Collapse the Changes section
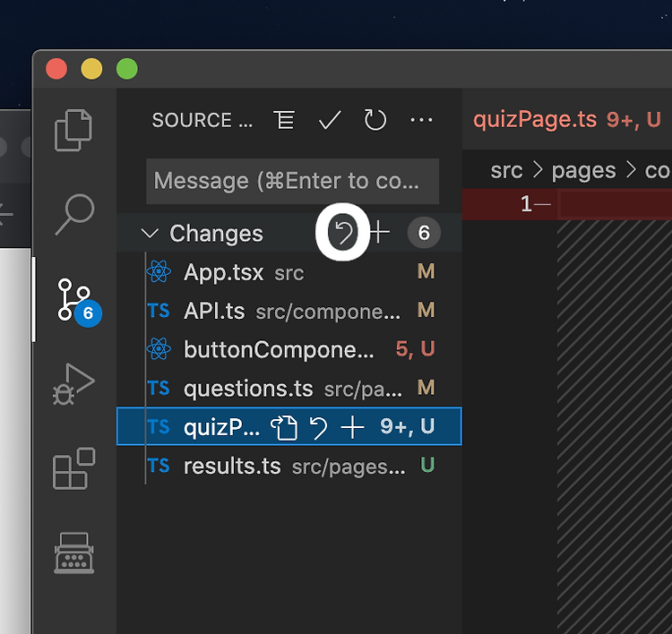672x634 pixels. point(150,234)
